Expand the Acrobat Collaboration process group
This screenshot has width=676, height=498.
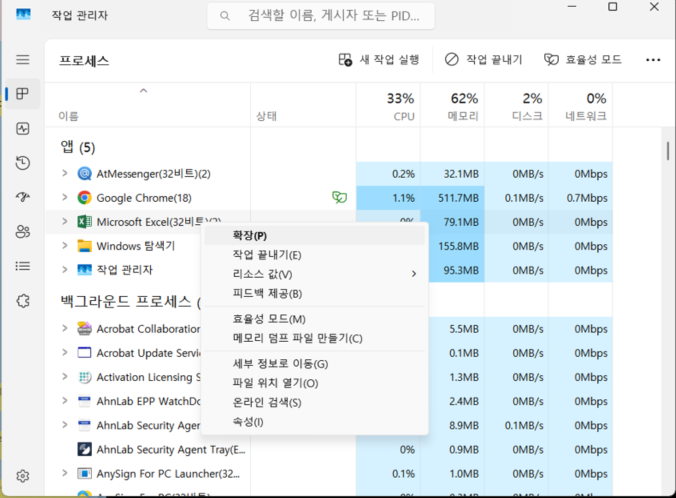click(65, 329)
